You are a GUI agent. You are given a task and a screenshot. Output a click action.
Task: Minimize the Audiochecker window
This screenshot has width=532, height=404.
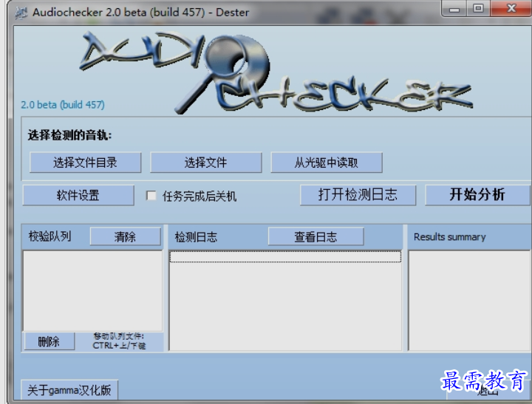point(454,8)
